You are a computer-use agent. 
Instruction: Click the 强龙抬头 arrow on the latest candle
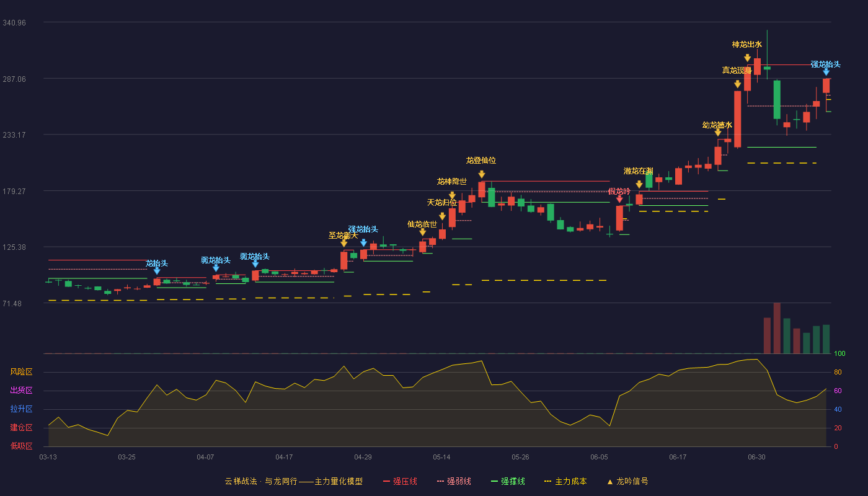coord(826,72)
